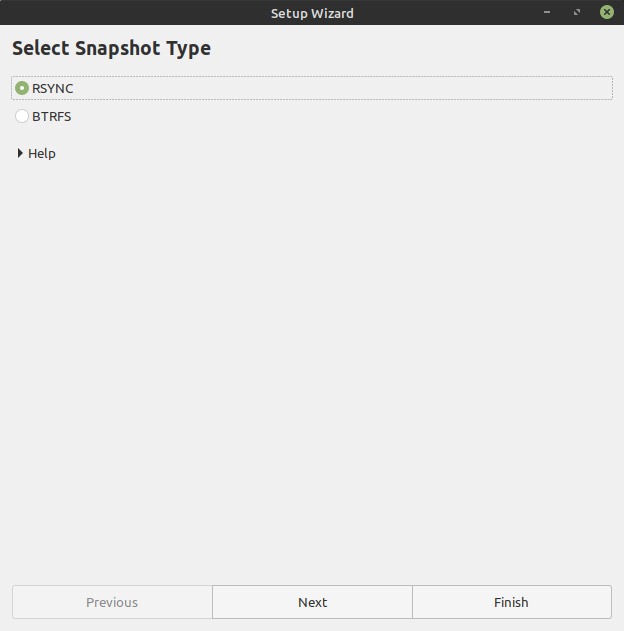This screenshot has height=631, width=624.
Task: Click the Select Snapshot Type heading
Action: tap(111, 49)
